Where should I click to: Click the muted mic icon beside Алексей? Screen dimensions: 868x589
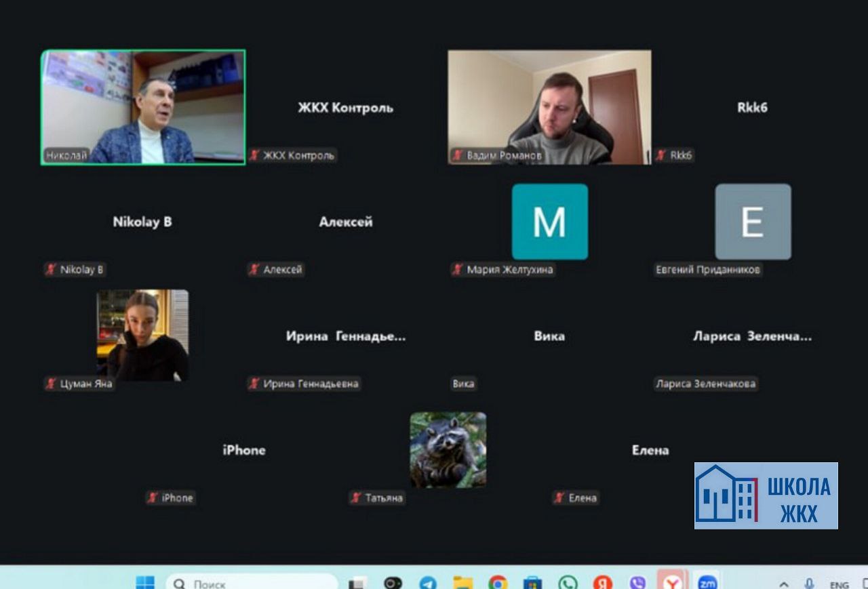click(x=254, y=270)
